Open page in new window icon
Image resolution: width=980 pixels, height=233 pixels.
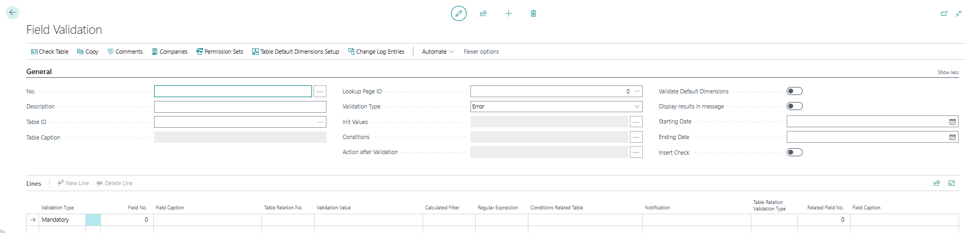tap(944, 13)
